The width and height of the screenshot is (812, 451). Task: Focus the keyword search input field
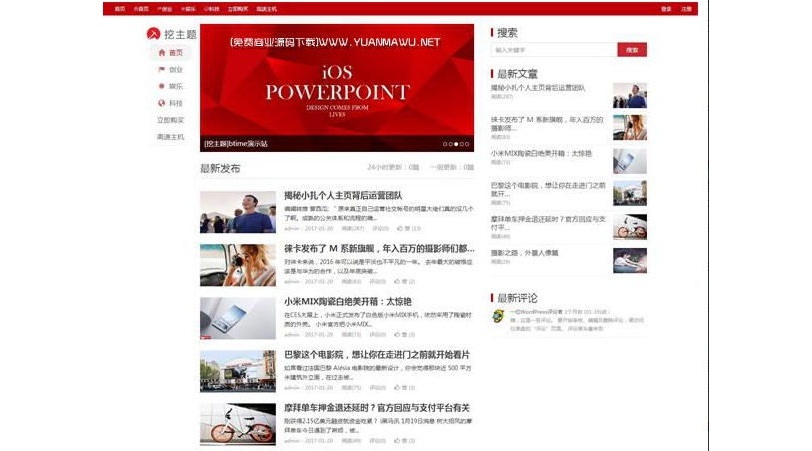click(554, 50)
